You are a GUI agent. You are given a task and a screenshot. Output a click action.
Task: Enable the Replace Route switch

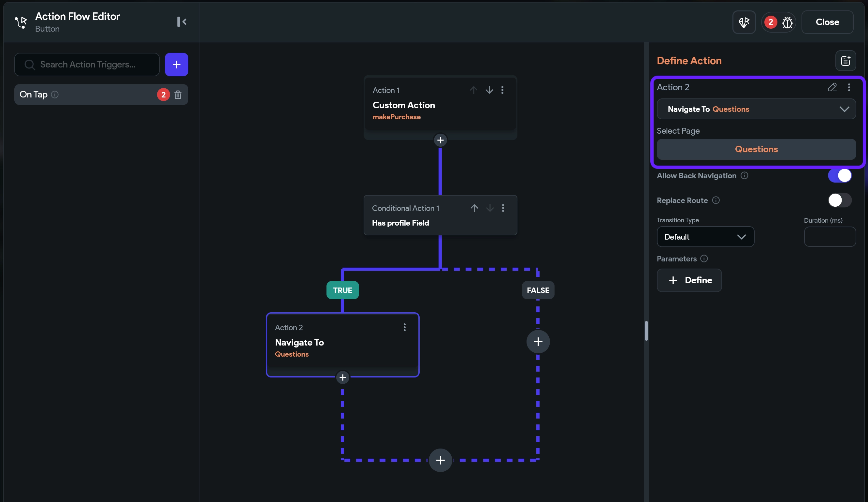pyautogui.click(x=839, y=200)
